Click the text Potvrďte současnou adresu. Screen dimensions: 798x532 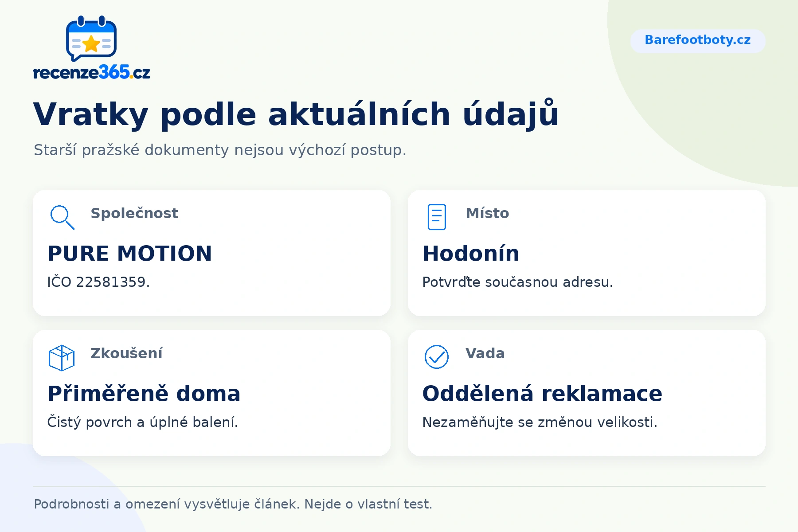coord(517,282)
